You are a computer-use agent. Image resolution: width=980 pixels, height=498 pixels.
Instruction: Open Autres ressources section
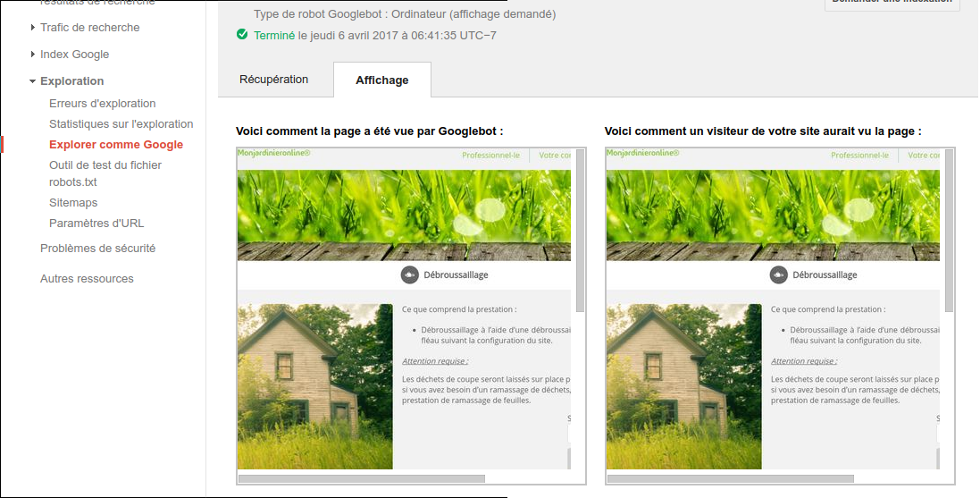87,279
